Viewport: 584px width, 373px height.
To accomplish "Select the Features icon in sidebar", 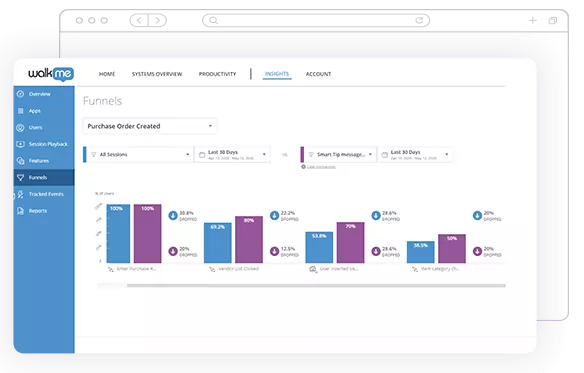I will pyautogui.click(x=20, y=161).
